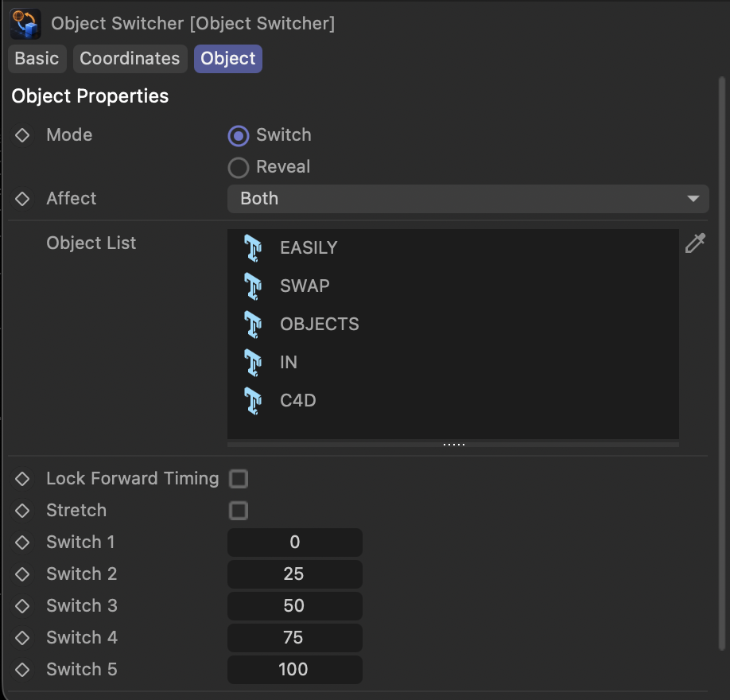Select the Reveal mode radio button

point(239,168)
